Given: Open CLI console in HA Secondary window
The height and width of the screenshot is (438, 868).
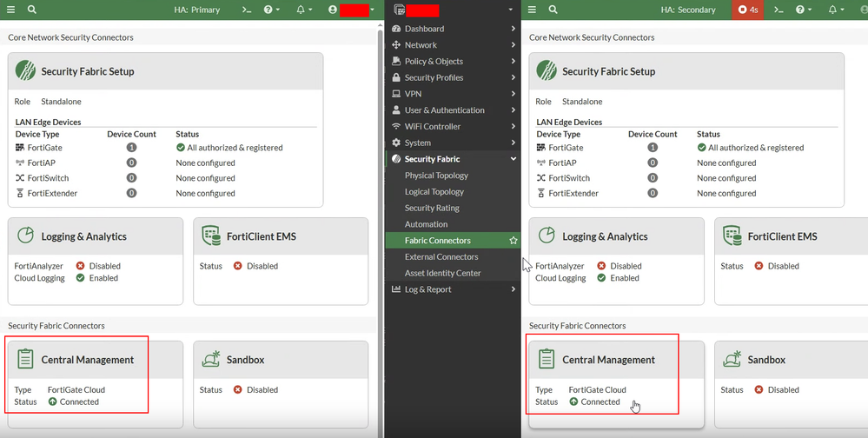Looking at the screenshot, I should (x=779, y=10).
